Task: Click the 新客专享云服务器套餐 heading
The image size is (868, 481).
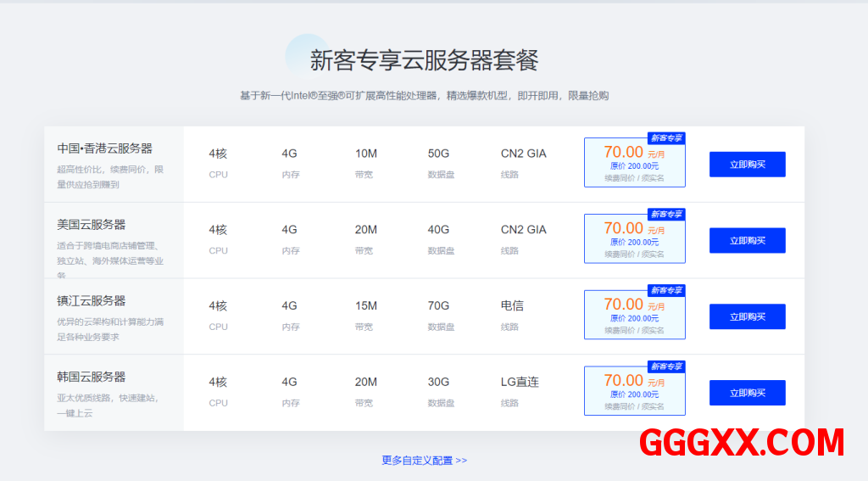Action: coord(424,60)
